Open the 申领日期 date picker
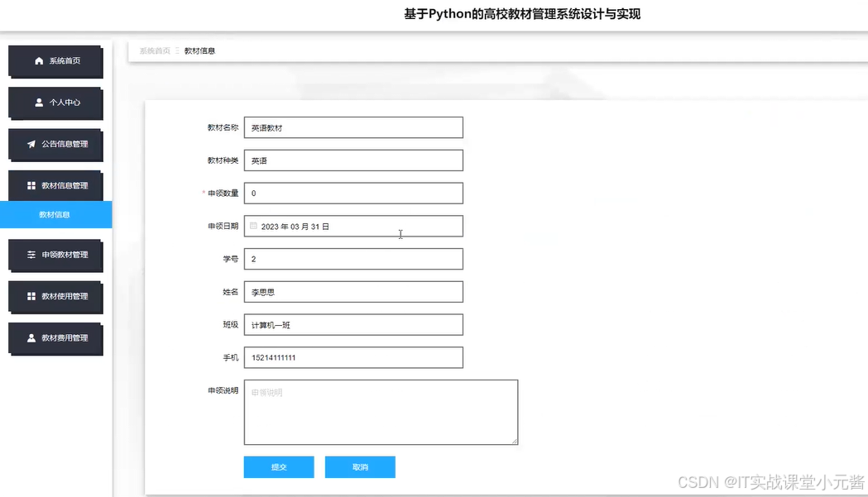The image size is (868, 497). [x=353, y=226]
